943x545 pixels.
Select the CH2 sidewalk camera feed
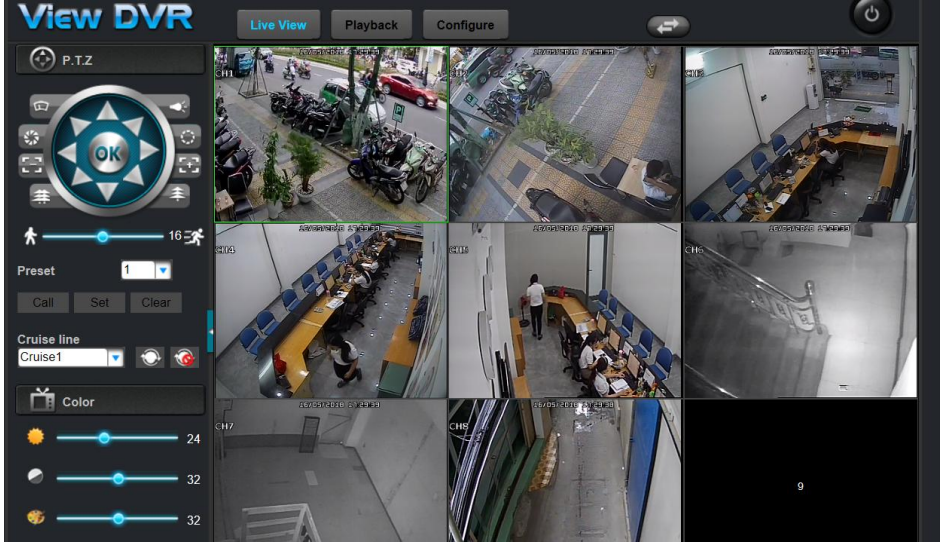(565, 135)
